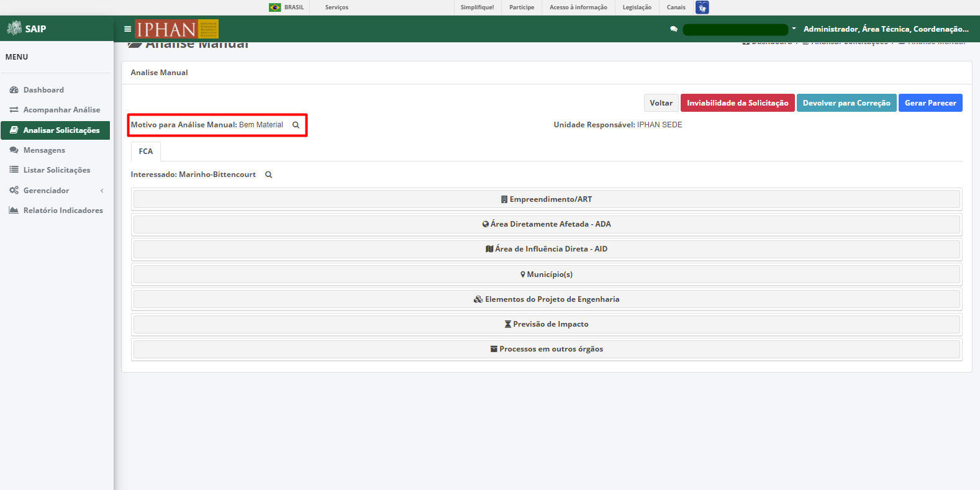The height and width of the screenshot is (490, 980).
Task: Click the Analise Manual panel heading
Action: pos(159,73)
